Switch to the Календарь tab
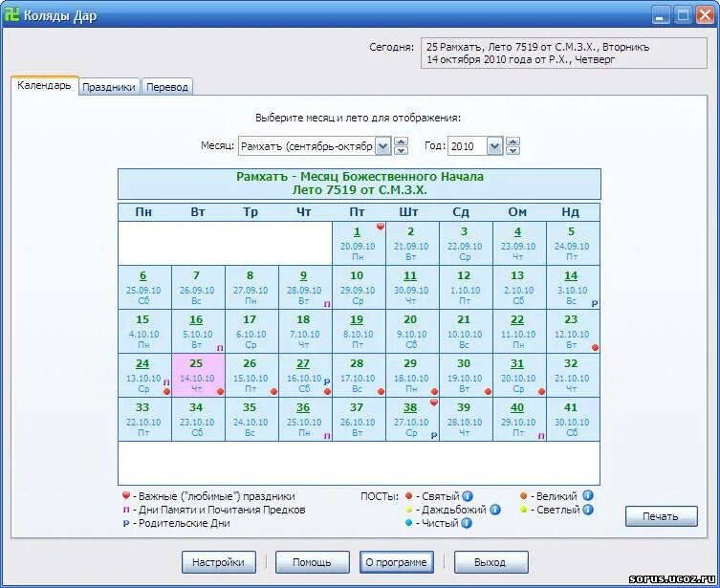 click(x=45, y=85)
